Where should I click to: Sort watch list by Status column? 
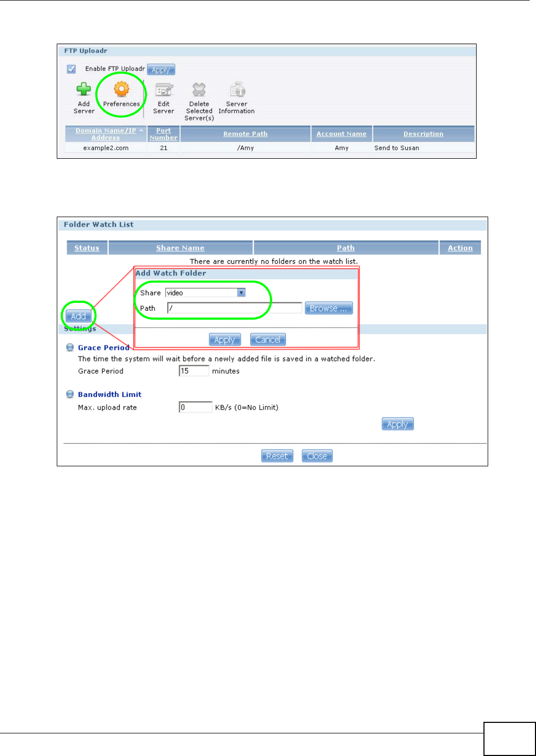click(x=87, y=248)
